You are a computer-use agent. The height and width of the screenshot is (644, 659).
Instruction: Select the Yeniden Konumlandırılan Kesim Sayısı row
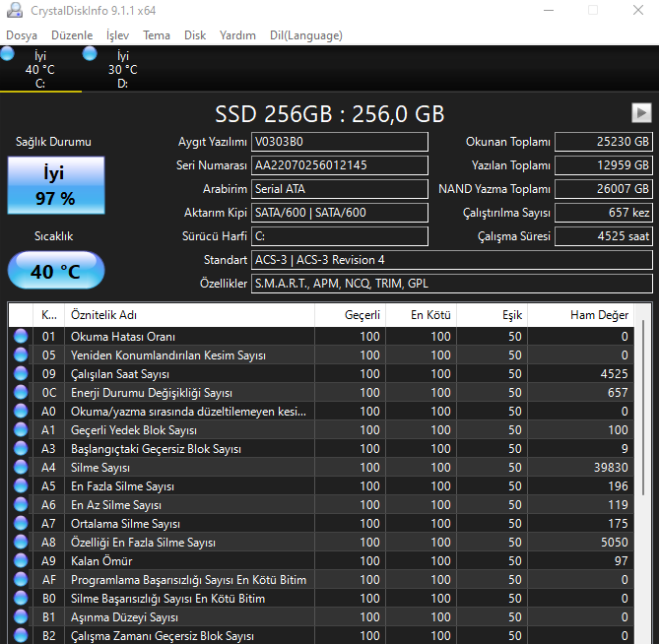[x=321, y=354]
